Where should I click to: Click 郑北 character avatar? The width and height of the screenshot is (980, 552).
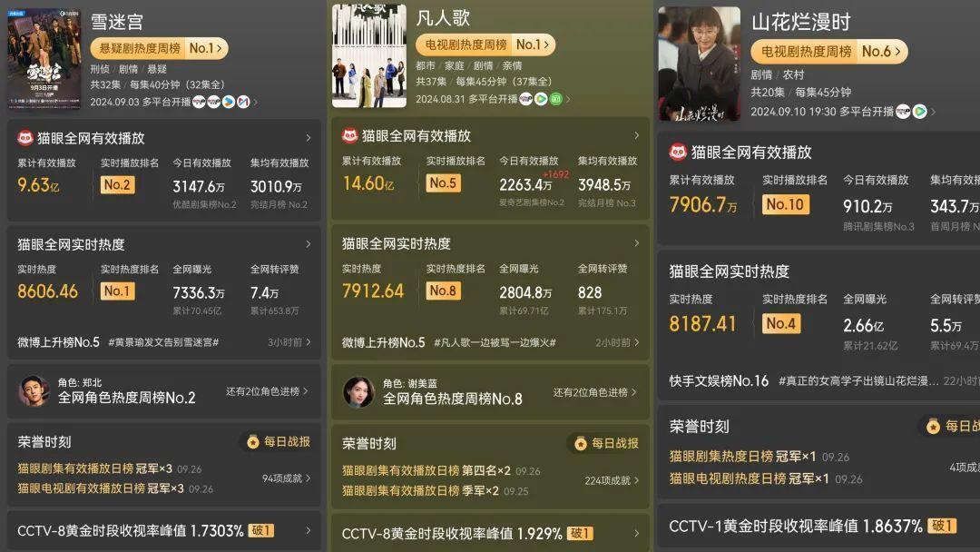pos(34,390)
